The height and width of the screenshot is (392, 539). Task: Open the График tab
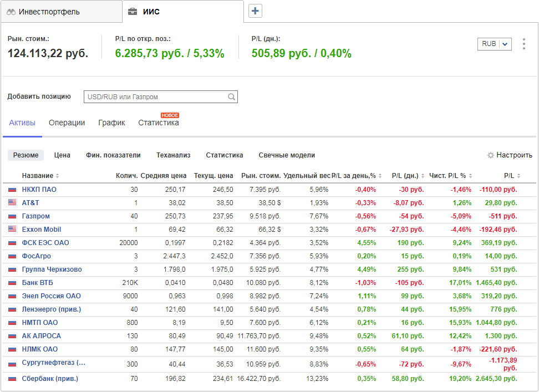point(111,123)
